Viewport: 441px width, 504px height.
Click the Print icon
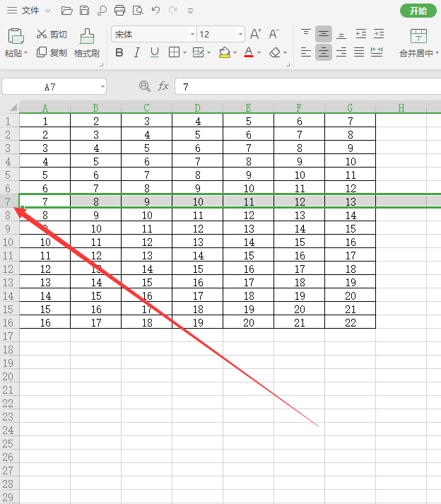pyautogui.click(x=120, y=11)
